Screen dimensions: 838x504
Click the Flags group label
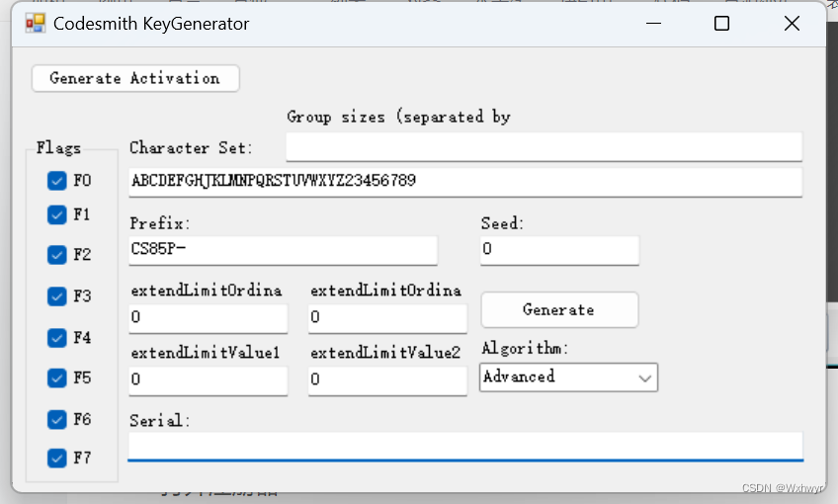point(58,148)
